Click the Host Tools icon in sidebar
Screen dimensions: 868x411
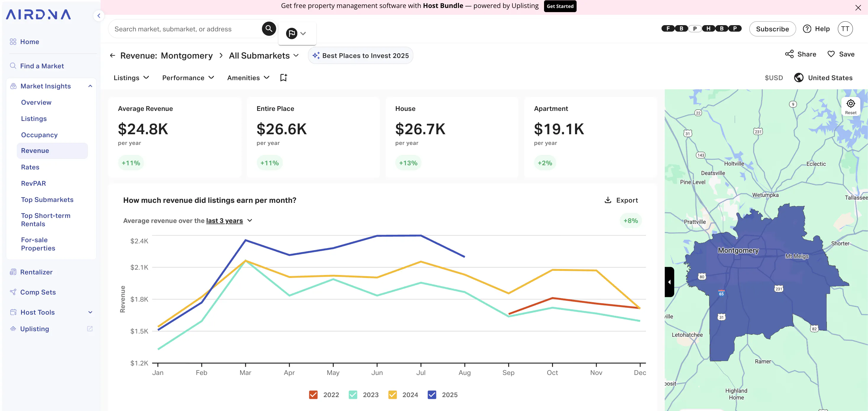(x=14, y=312)
